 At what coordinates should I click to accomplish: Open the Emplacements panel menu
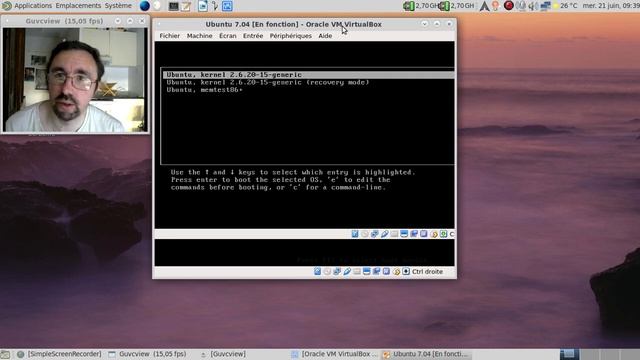[78, 6]
